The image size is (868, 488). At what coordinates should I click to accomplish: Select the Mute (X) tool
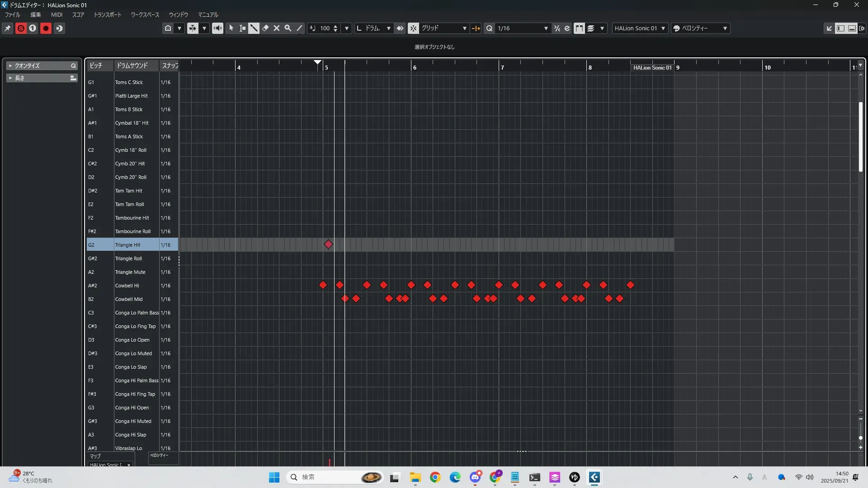coord(277,28)
